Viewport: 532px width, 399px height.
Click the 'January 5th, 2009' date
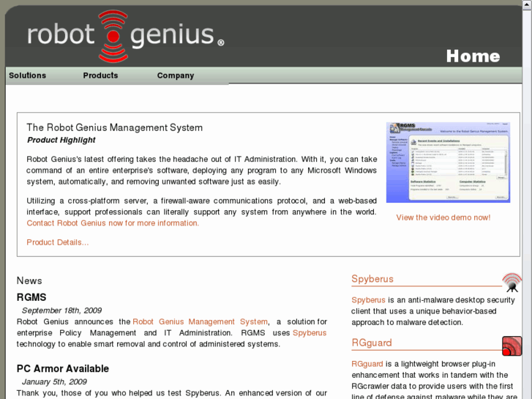click(54, 381)
